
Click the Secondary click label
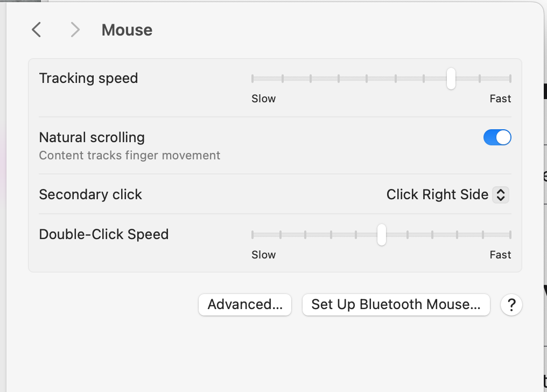pos(90,194)
